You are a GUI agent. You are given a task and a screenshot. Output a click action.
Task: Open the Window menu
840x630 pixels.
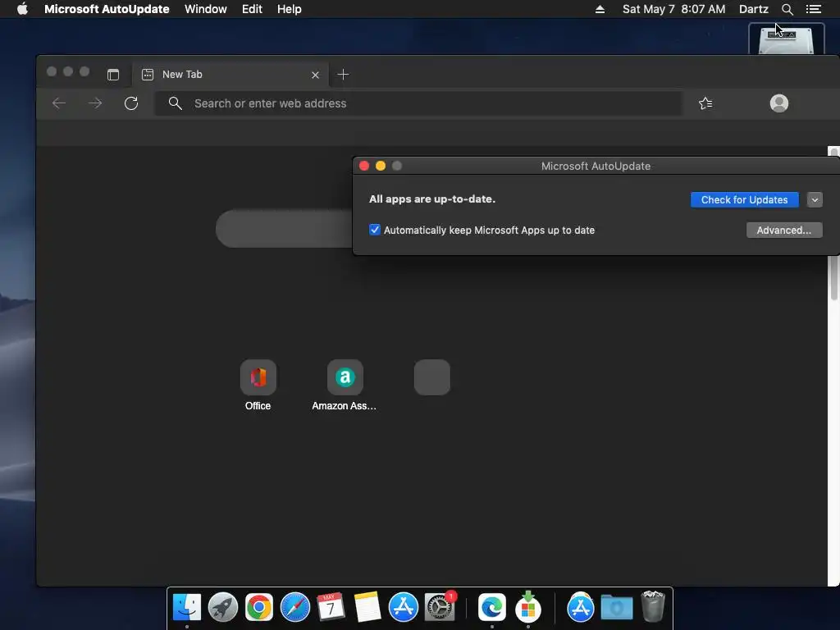pos(206,9)
